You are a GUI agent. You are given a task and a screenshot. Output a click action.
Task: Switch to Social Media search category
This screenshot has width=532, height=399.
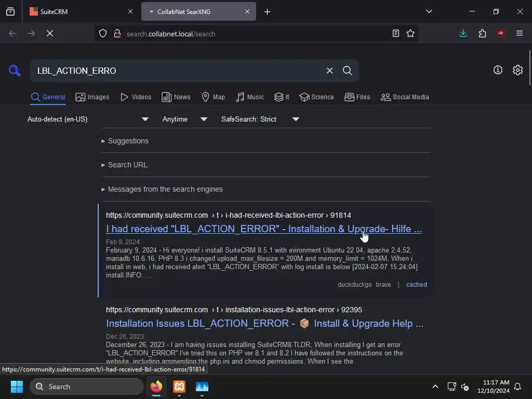pyautogui.click(x=405, y=97)
